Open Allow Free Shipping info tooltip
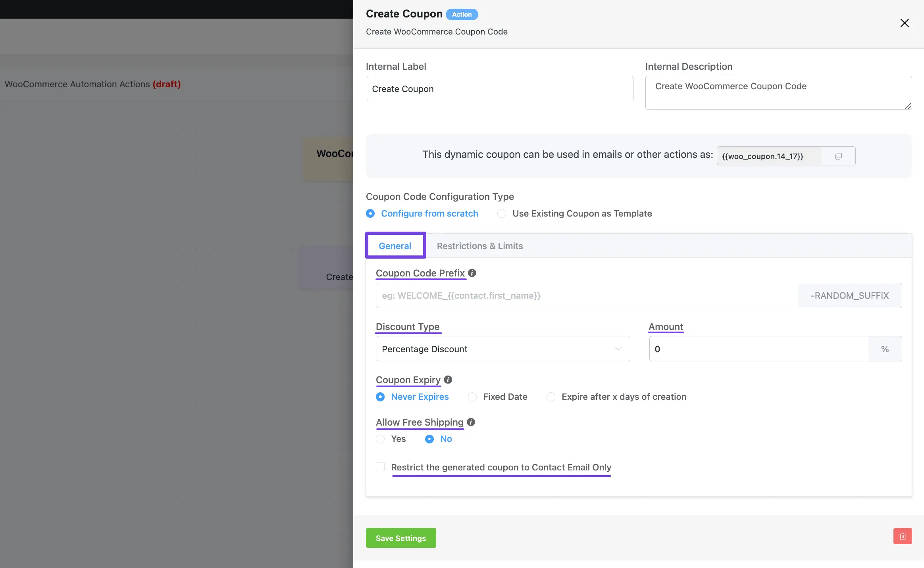924x568 pixels. coord(471,422)
